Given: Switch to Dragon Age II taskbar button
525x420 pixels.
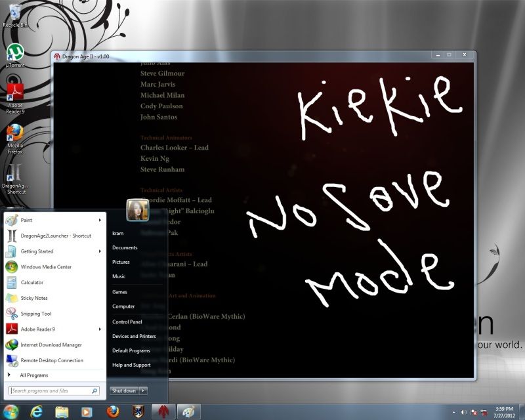Looking at the screenshot, I should pyautogui.click(x=162, y=411).
